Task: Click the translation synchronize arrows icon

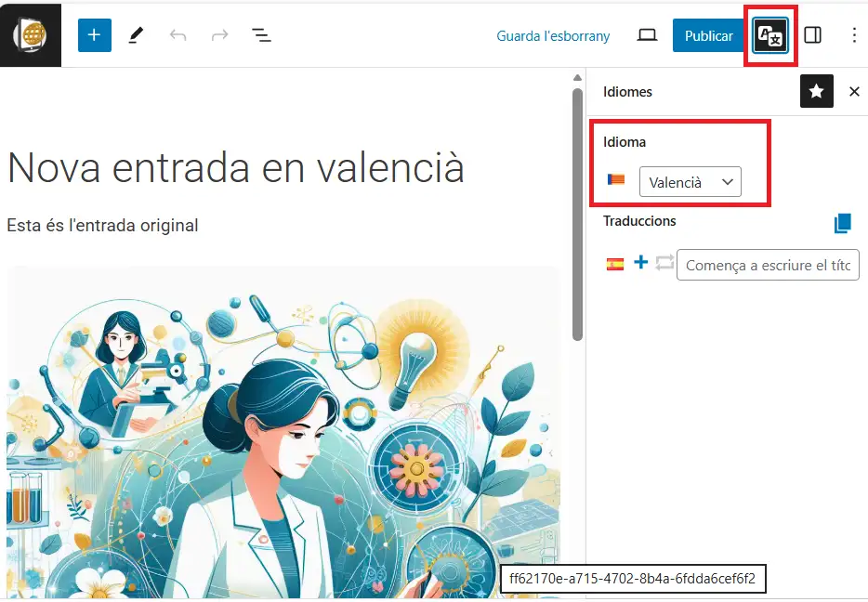Action: [664, 263]
